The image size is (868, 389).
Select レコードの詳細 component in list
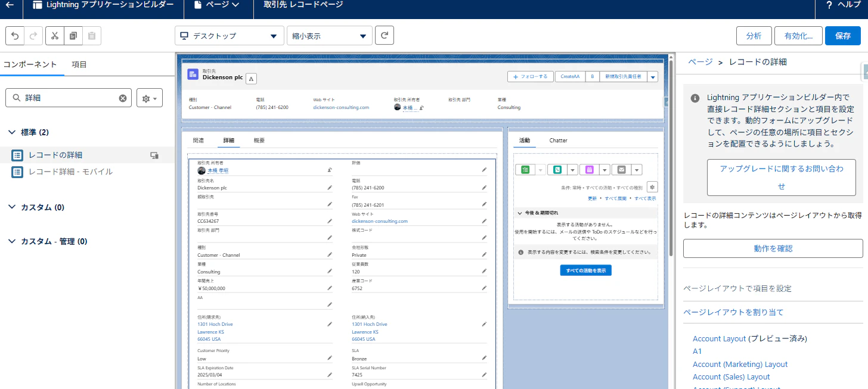pos(87,155)
